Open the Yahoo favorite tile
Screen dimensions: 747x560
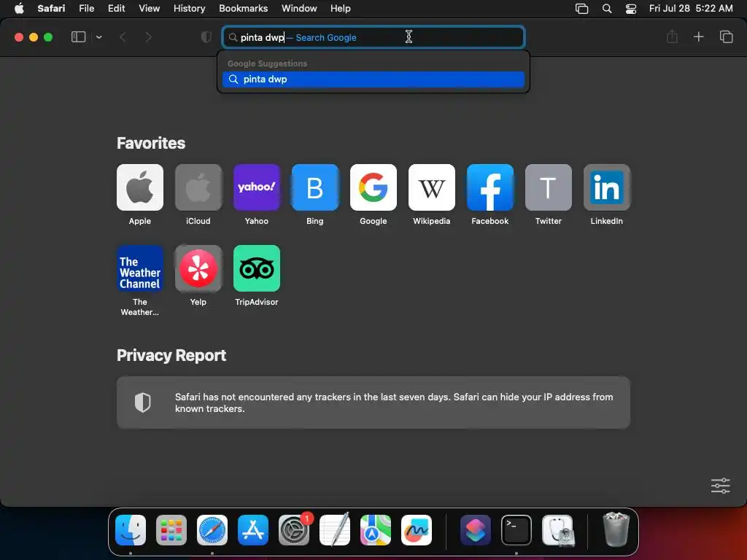click(x=256, y=187)
